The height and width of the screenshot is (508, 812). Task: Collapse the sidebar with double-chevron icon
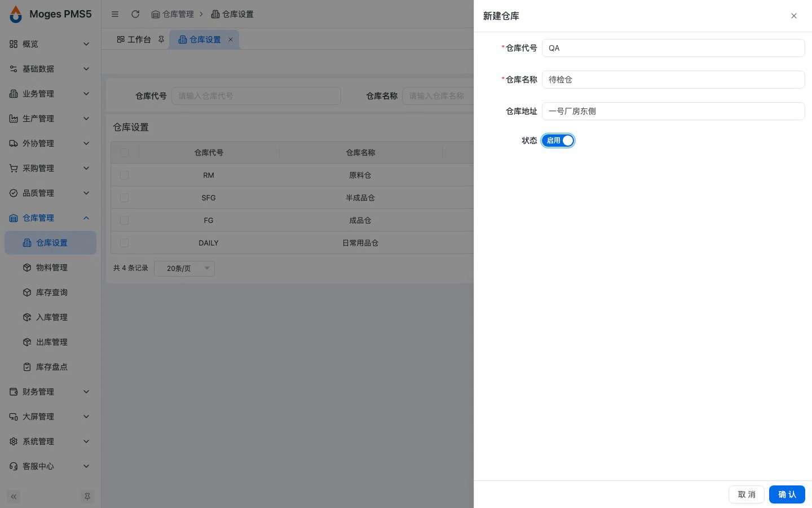point(14,497)
